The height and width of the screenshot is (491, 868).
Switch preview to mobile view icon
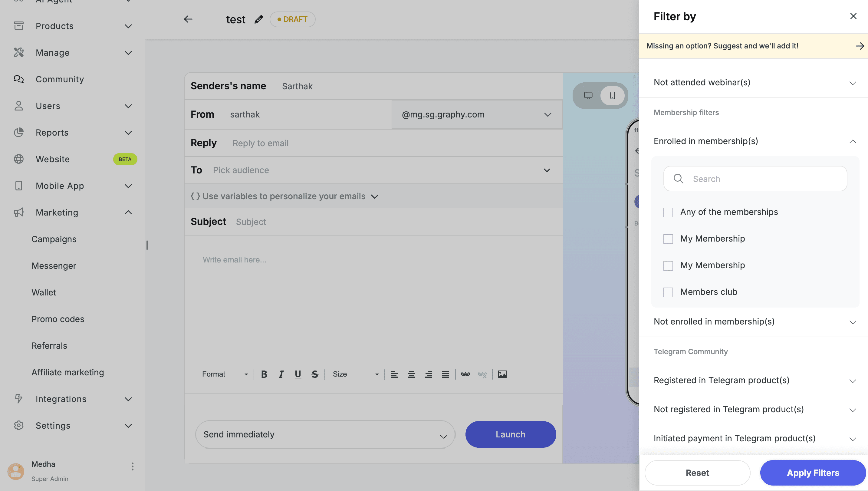613,95
